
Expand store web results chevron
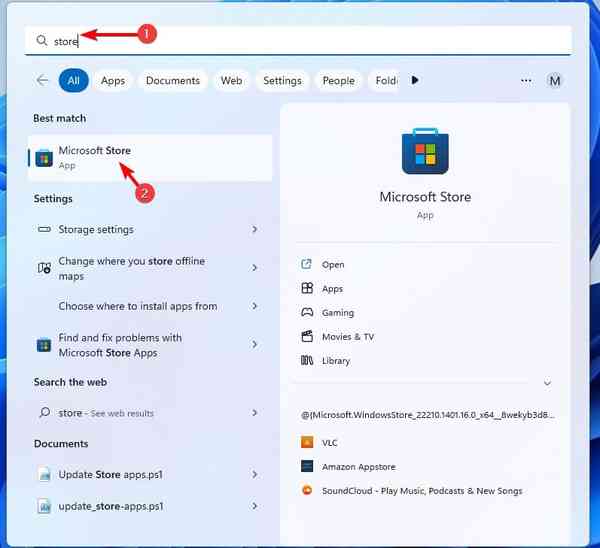coord(254,413)
